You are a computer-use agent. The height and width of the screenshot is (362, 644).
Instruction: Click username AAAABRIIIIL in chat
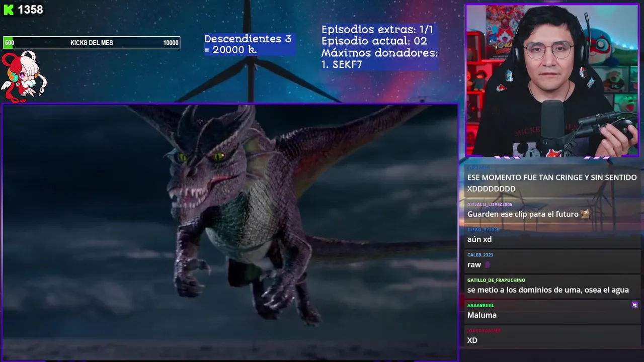[x=480, y=305]
